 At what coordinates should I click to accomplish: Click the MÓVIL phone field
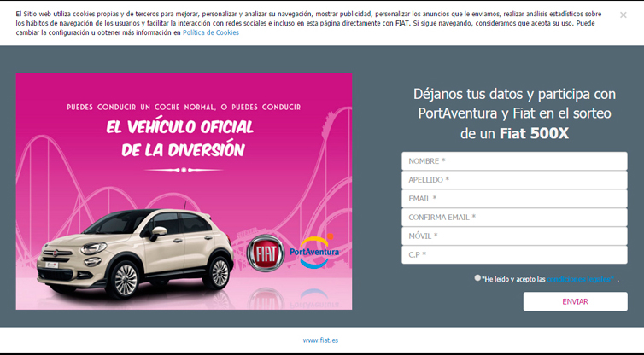pyautogui.click(x=514, y=236)
